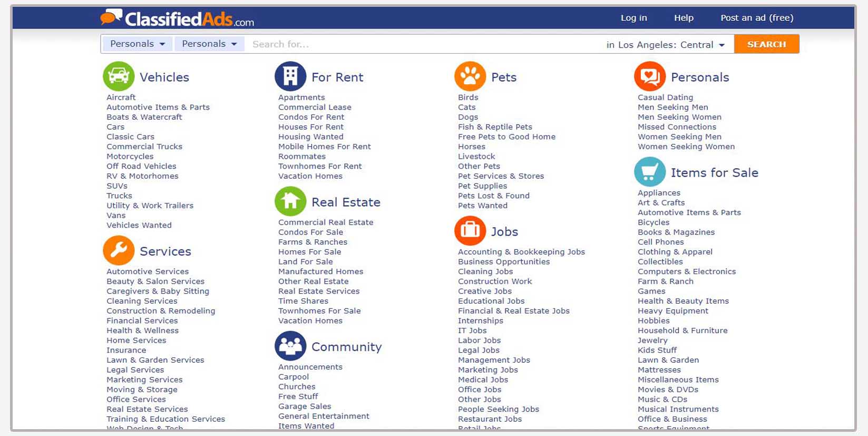868x436 pixels.
Task: Open the Real Estate house icon
Action: (290, 201)
